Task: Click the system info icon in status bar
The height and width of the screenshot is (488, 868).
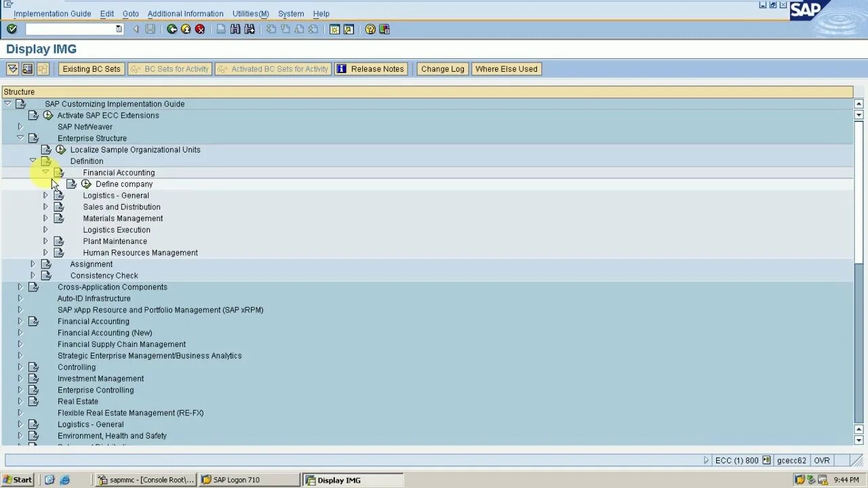Action: coord(766,460)
